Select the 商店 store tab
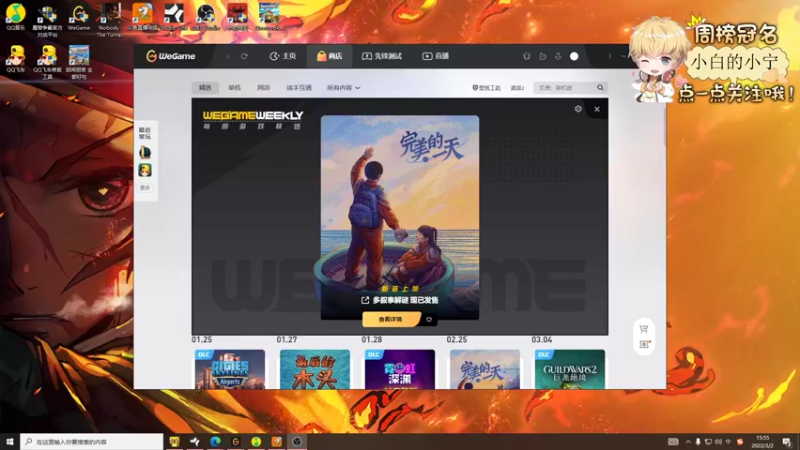 [x=330, y=56]
